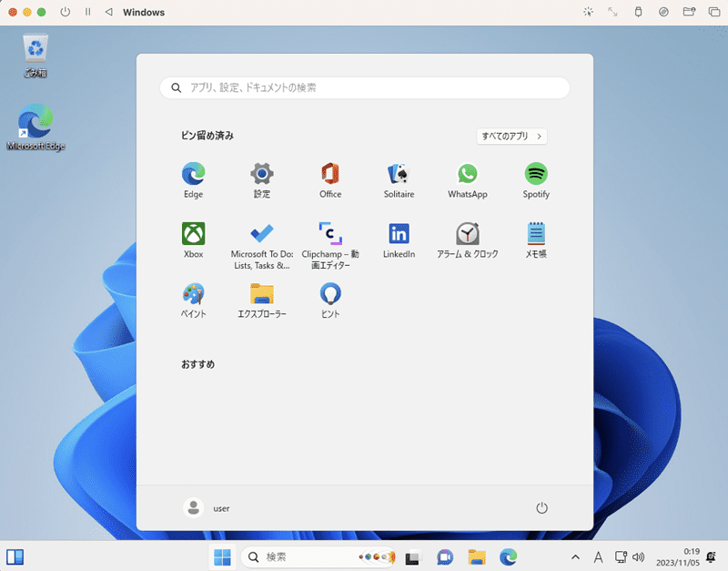Viewport: 728px width, 571px height.
Task: Toggle IME input mode A
Action: [x=598, y=556]
